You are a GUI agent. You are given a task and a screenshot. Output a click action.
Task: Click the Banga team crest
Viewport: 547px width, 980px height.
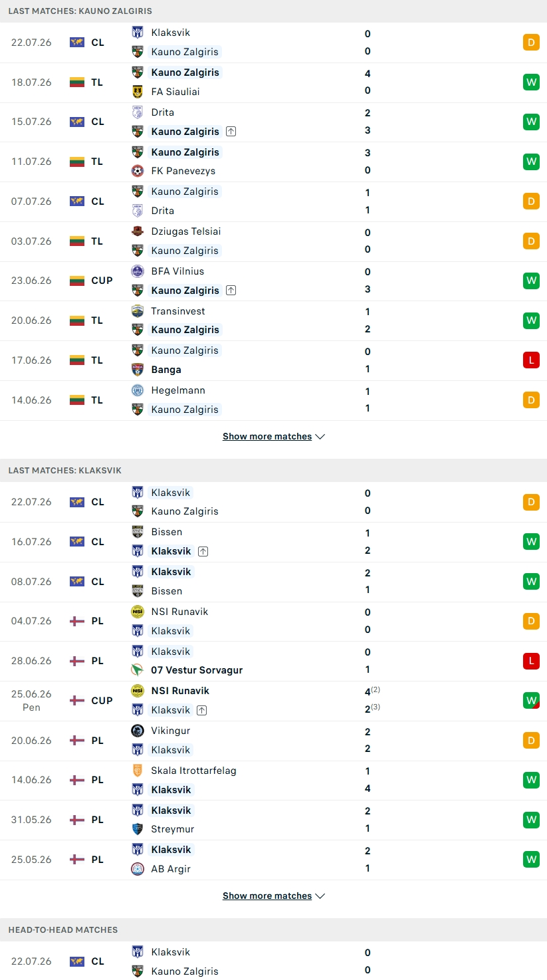coord(138,370)
